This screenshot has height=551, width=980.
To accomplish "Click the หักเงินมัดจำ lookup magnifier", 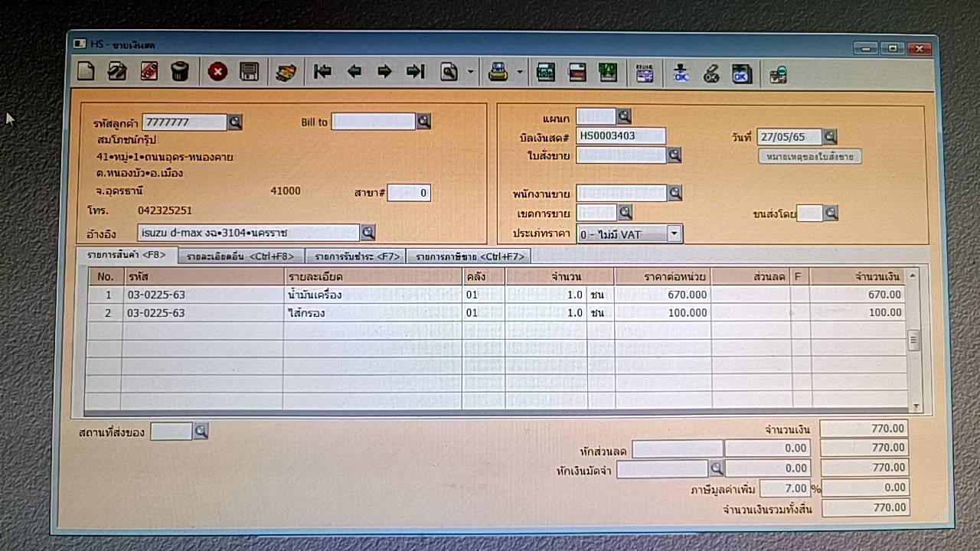I will click(716, 467).
